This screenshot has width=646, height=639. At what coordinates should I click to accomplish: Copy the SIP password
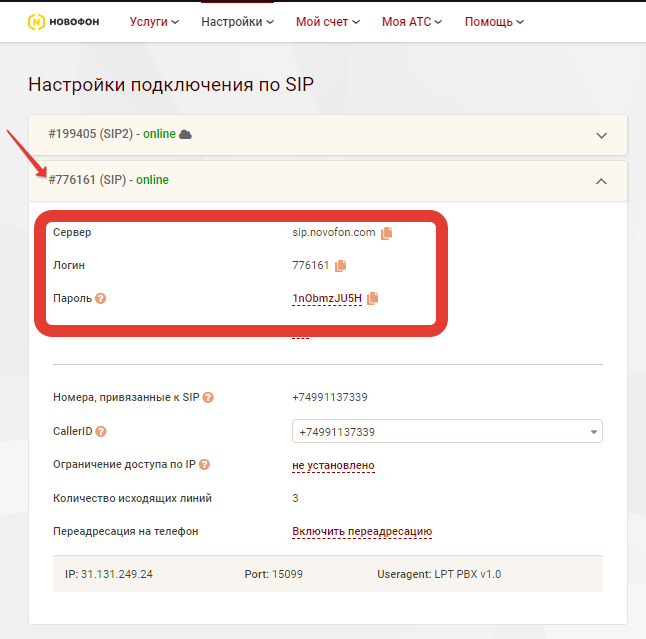372,298
